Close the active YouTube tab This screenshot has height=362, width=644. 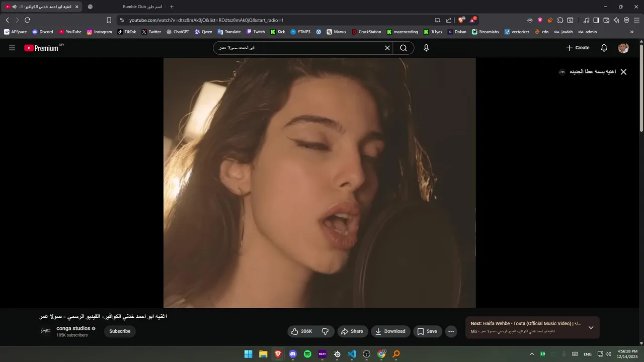pos(76,7)
